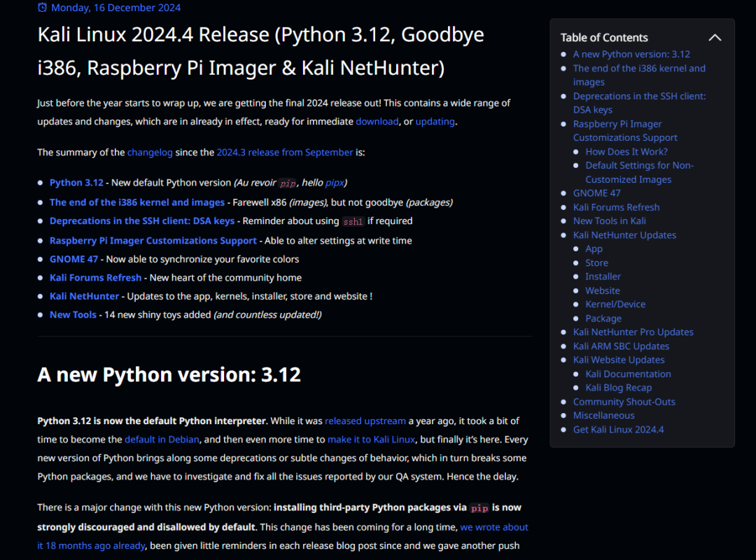This screenshot has height=560, width=756.
Task: Jump to 'How Does It Work?' in contents
Action: (x=626, y=152)
